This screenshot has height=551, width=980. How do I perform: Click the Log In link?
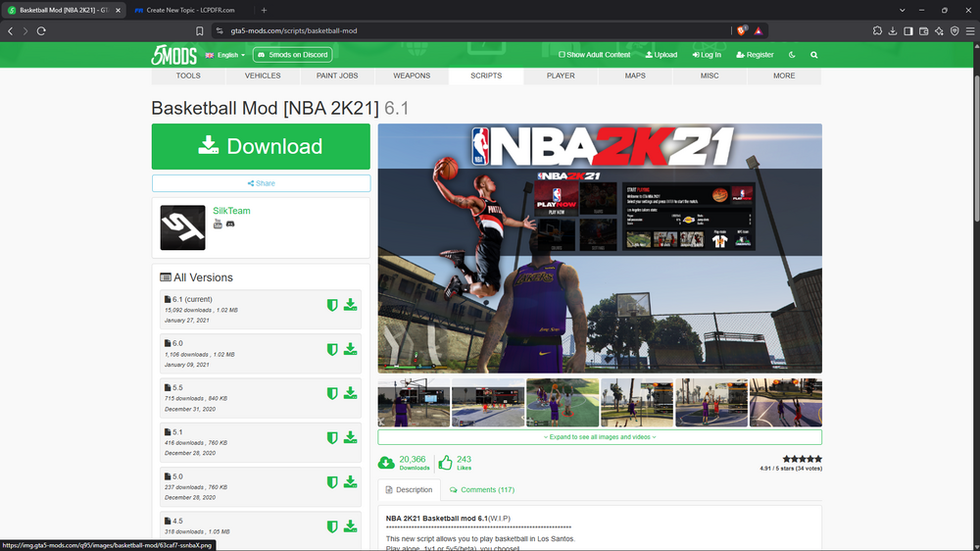coord(707,55)
